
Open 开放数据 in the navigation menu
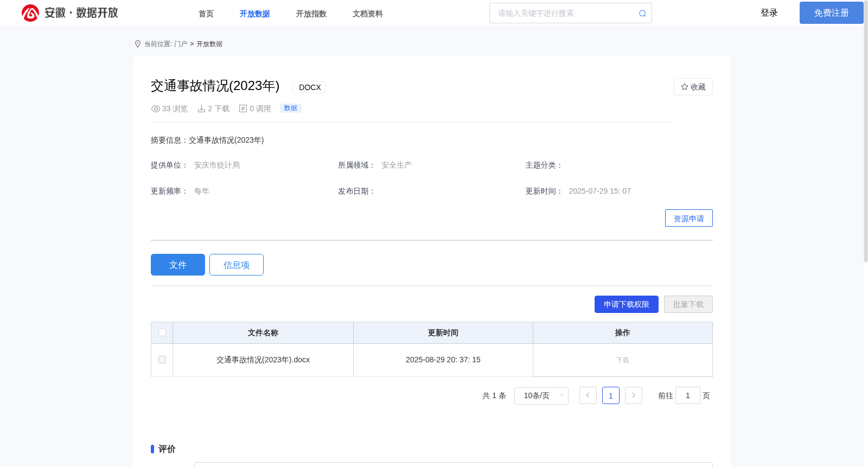tap(255, 14)
